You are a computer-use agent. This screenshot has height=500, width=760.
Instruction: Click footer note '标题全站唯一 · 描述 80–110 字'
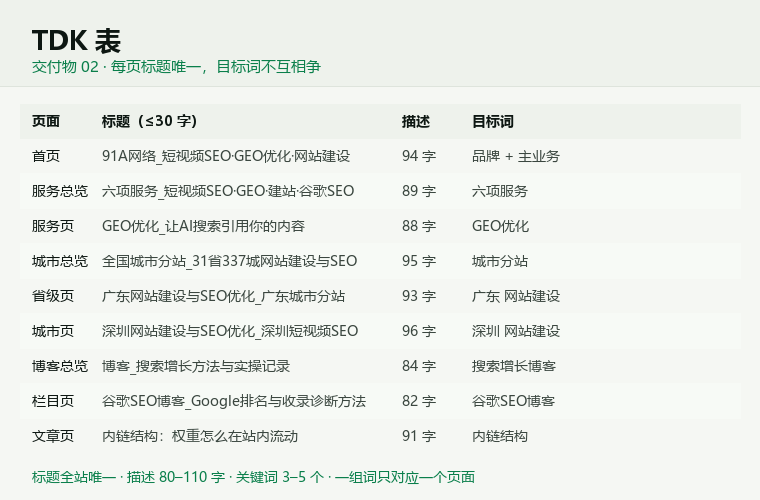point(128,477)
